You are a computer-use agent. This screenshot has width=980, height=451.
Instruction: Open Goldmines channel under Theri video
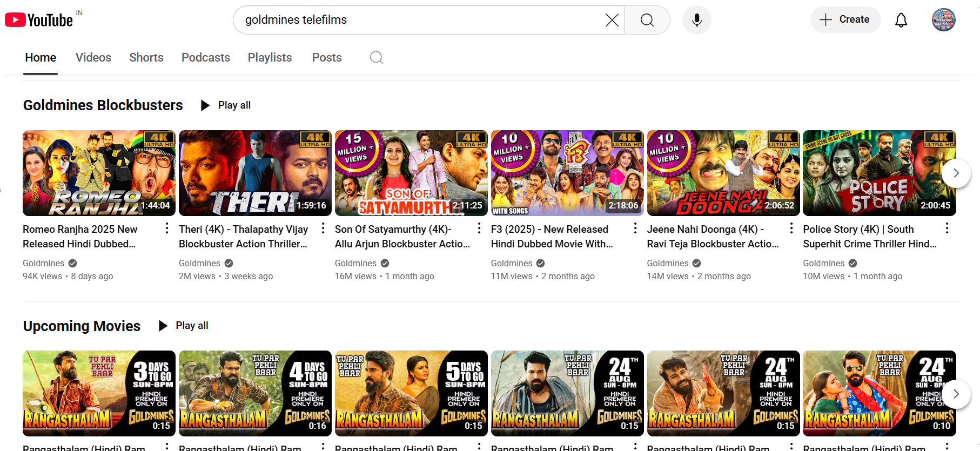coord(200,264)
